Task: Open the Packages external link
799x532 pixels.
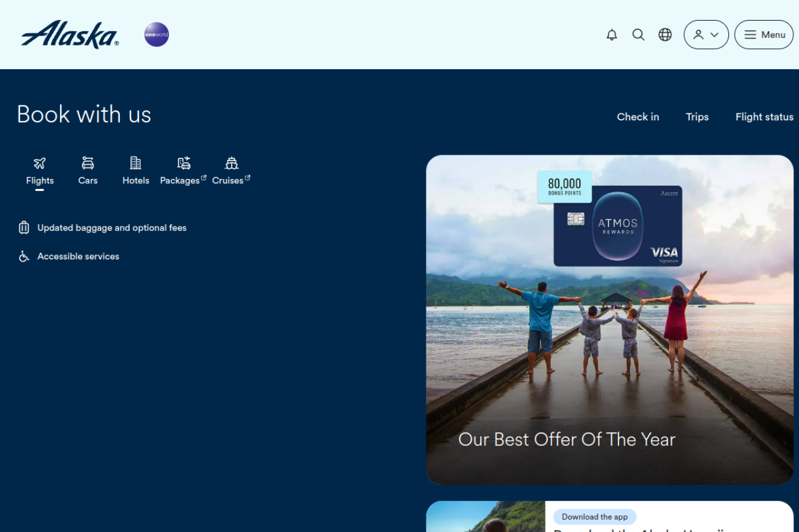Action: 183,172
